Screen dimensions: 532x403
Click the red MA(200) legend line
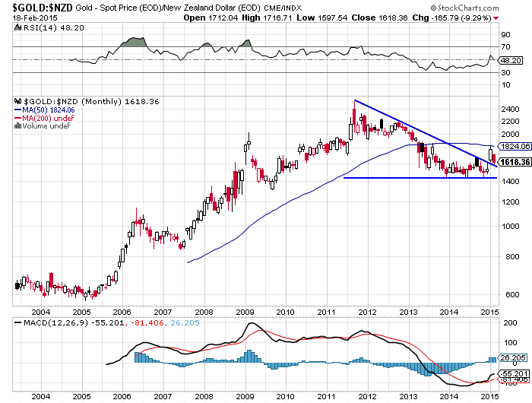[x=19, y=117]
